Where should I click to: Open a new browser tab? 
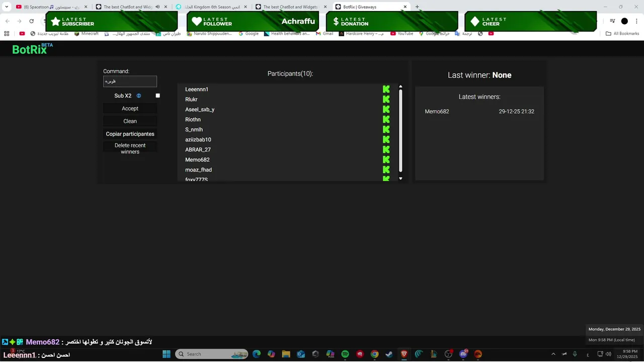pyautogui.click(x=417, y=7)
